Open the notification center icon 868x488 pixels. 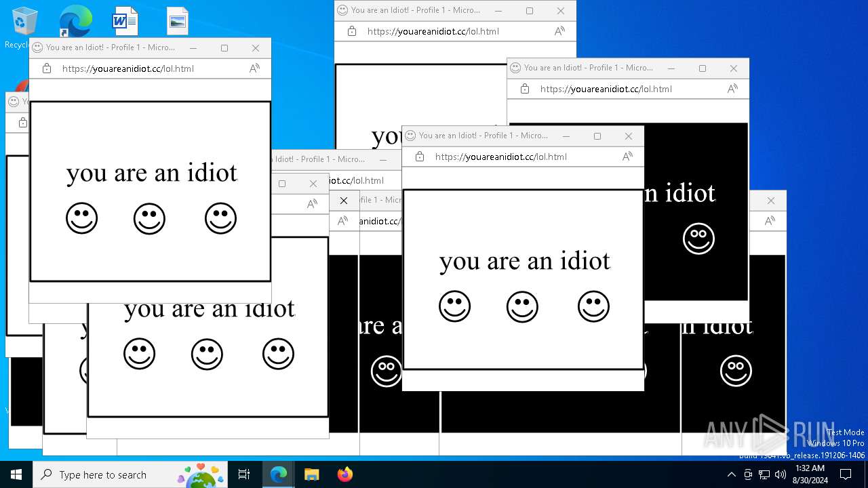(846, 474)
